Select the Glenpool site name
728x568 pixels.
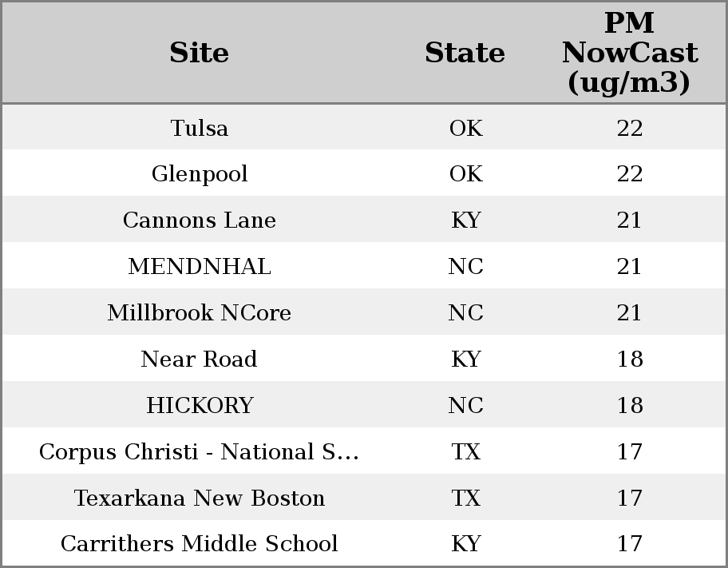click(x=200, y=174)
